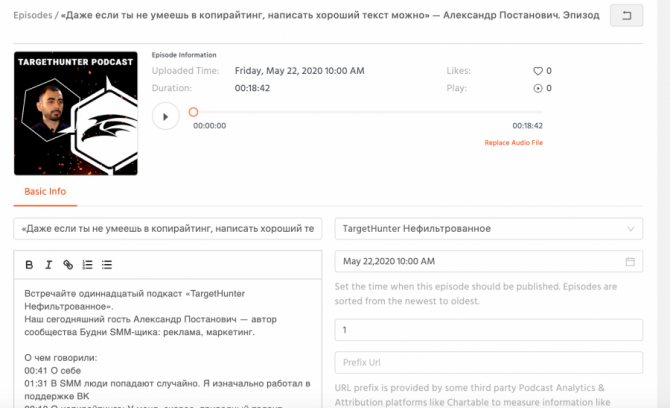Apply numbered list formatting

pos(88,265)
